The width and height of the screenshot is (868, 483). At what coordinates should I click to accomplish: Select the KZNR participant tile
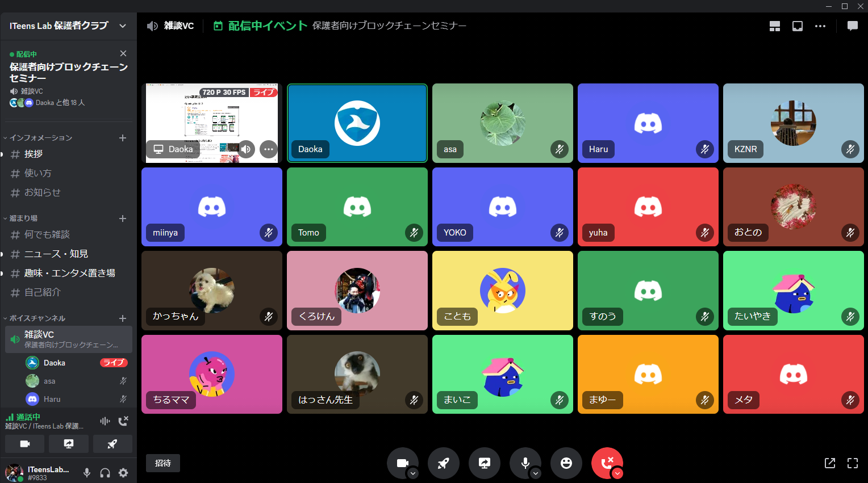click(x=794, y=123)
